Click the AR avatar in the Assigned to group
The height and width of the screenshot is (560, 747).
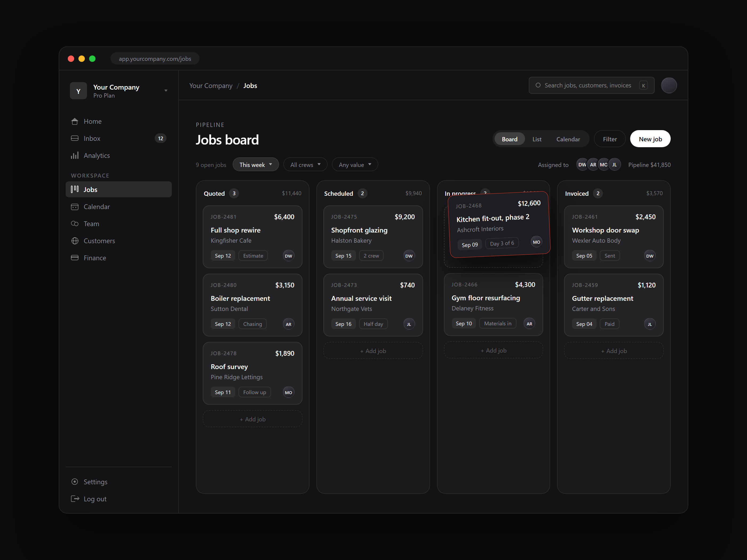tap(593, 165)
